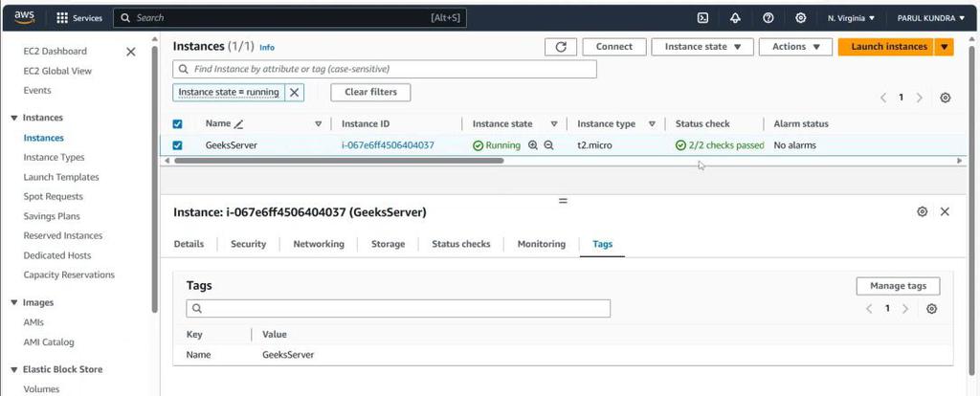This screenshot has width=980, height=396.
Task: Open instances table preferences gear
Action: (x=946, y=98)
